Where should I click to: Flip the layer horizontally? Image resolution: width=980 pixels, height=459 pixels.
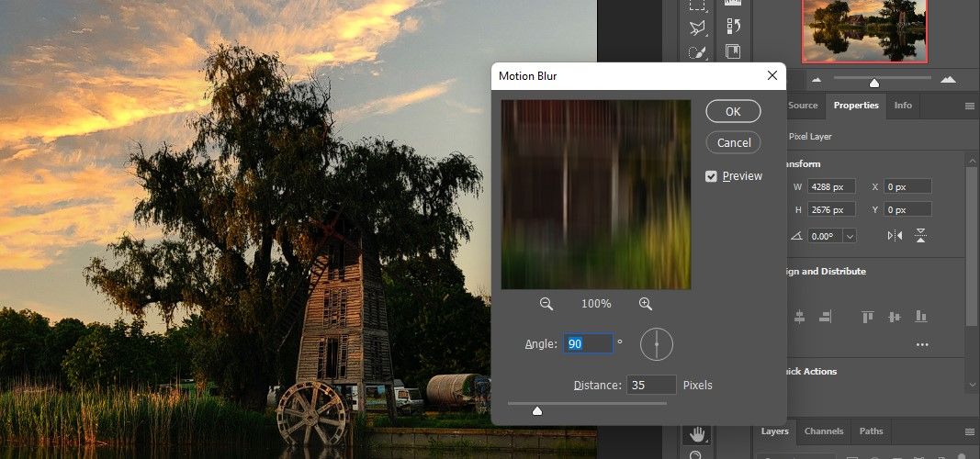pos(895,236)
